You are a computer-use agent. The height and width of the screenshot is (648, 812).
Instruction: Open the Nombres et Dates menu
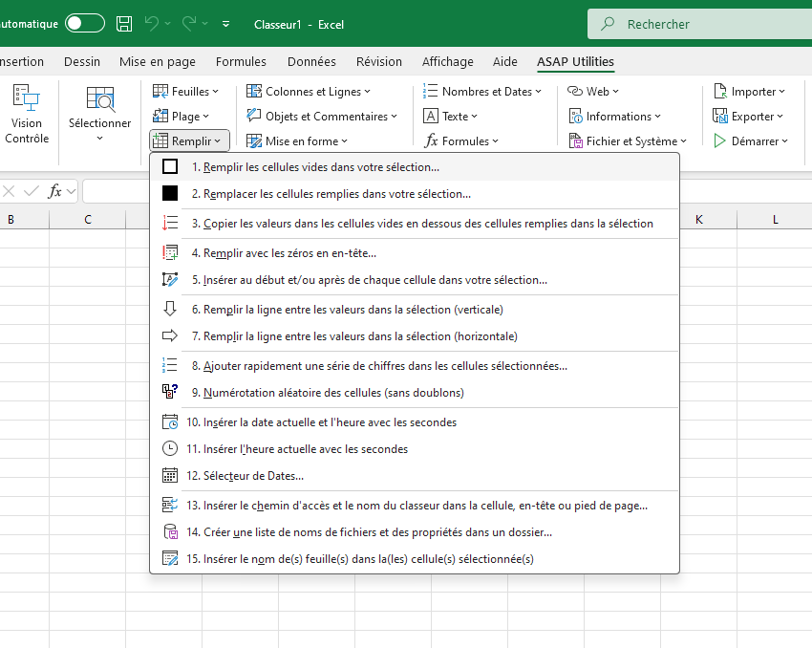tap(481, 91)
